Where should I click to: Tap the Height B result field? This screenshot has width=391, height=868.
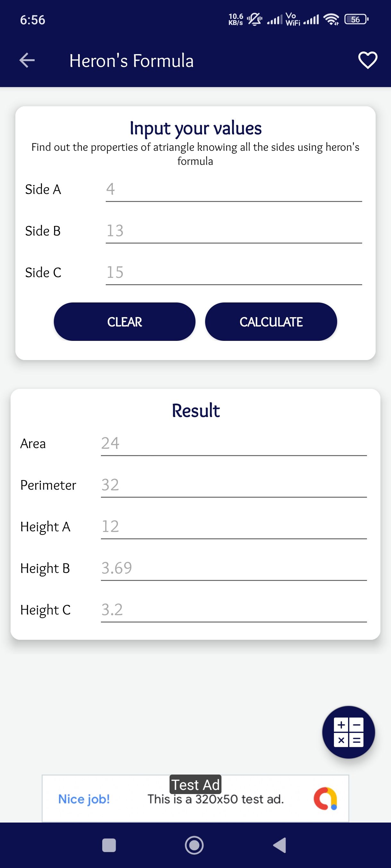(x=233, y=568)
